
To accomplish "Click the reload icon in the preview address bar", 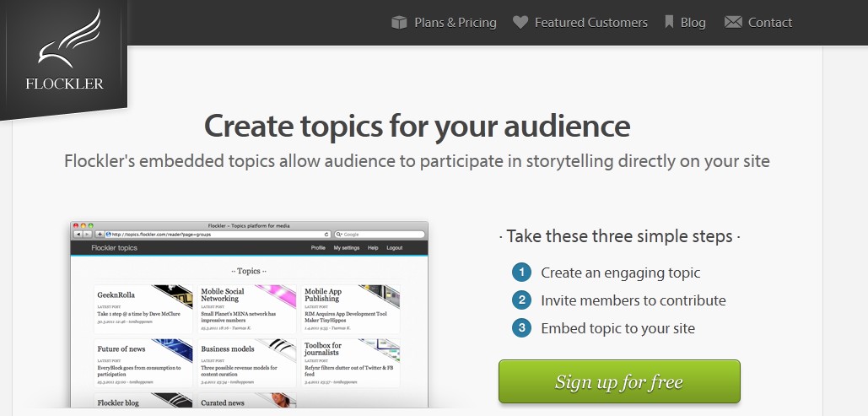I will pyautogui.click(x=326, y=234).
